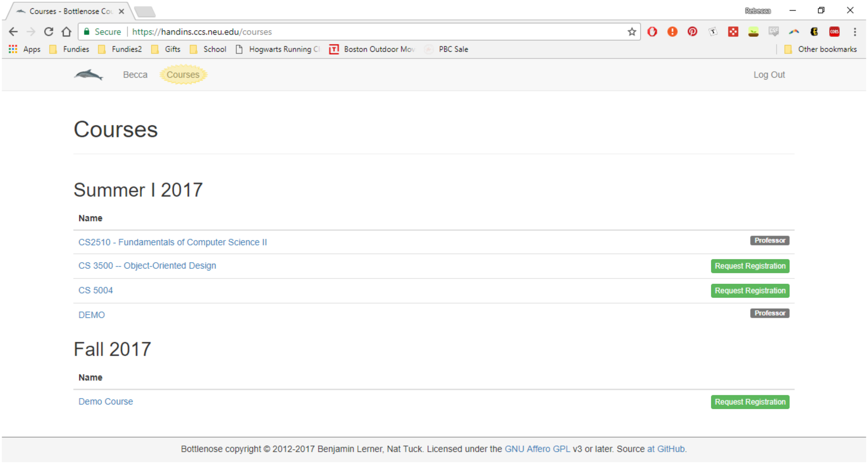Viewport: 868px width, 464px height.
Task: Click the Bottlenose dolphin logo
Action: pyautogui.click(x=88, y=74)
